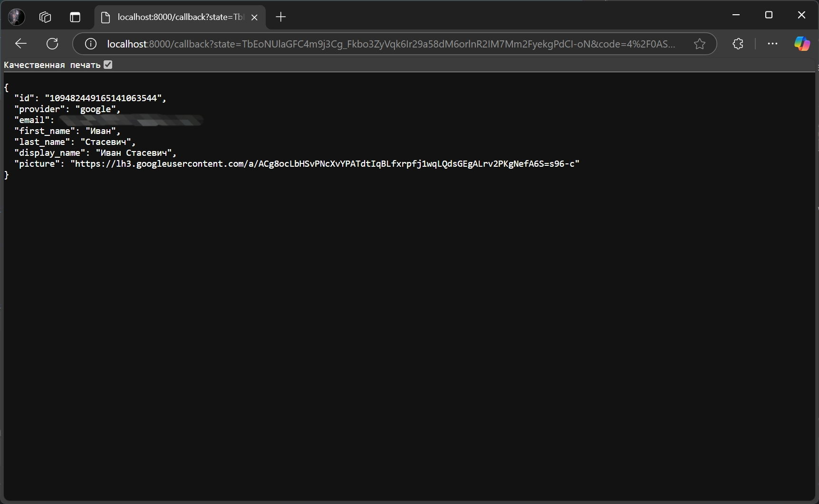Image resolution: width=819 pixels, height=504 pixels.
Task: Add this page to favorites via the star
Action: (700, 44)
